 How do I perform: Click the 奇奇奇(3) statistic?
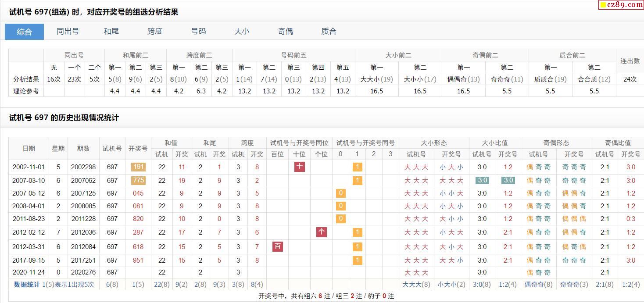click(574, 285)
